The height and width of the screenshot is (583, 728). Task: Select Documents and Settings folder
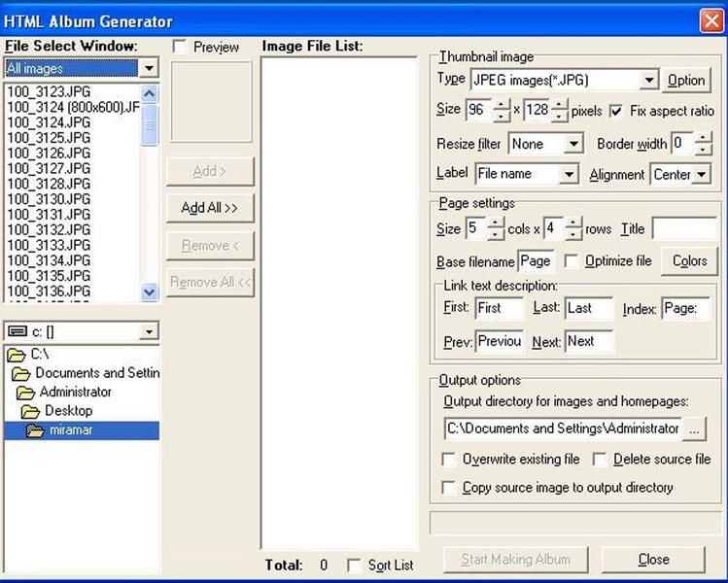tap(86, 373)
